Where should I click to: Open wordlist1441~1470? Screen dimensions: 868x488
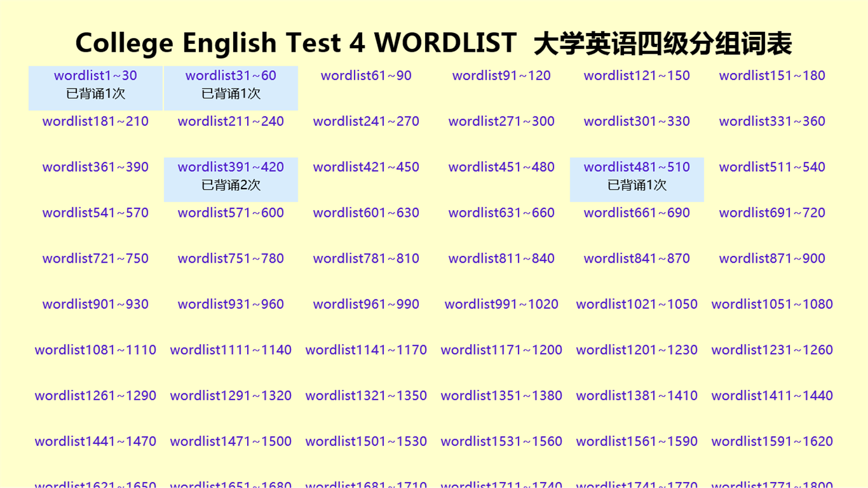(x=95, y=442)
